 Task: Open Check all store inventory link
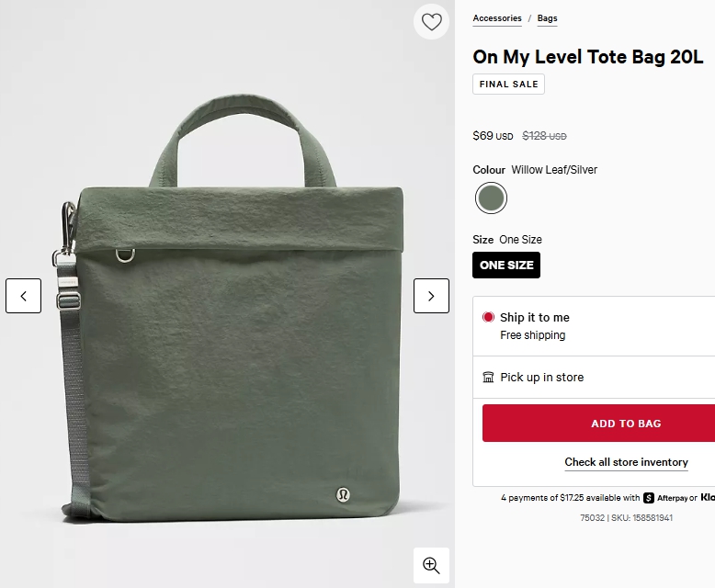point(626,462)
